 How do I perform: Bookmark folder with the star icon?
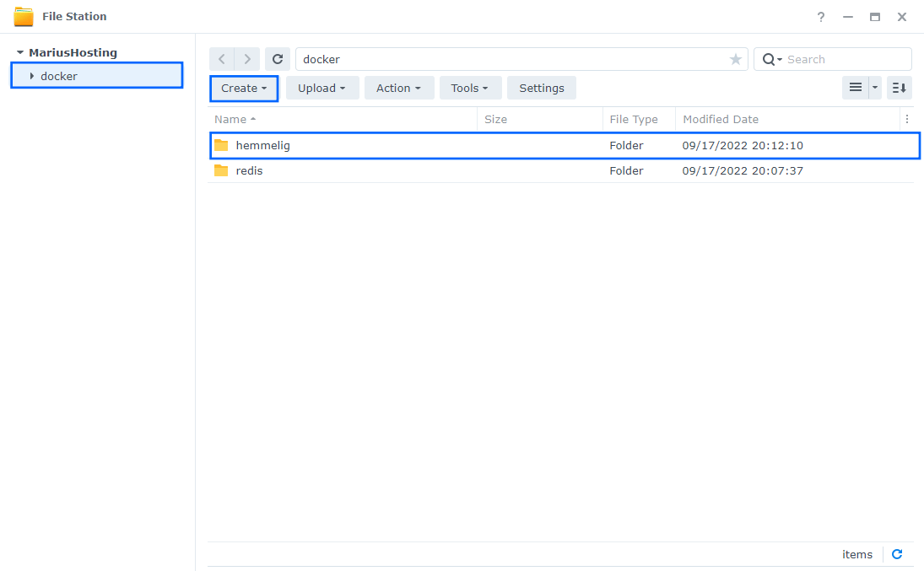click(735, 59)
